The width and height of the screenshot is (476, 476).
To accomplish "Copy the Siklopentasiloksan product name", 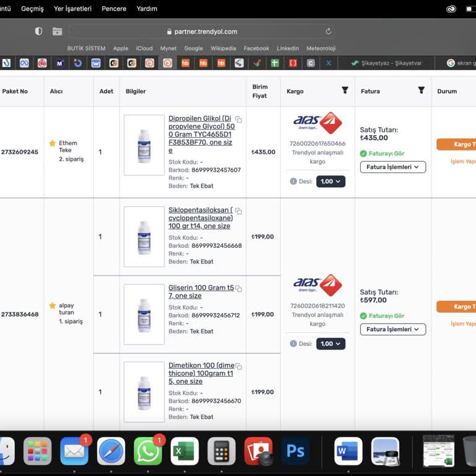I will click(239, 211).
